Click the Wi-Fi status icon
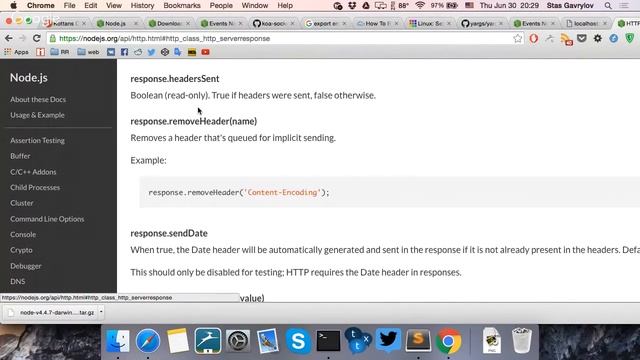 click(420, 6)
